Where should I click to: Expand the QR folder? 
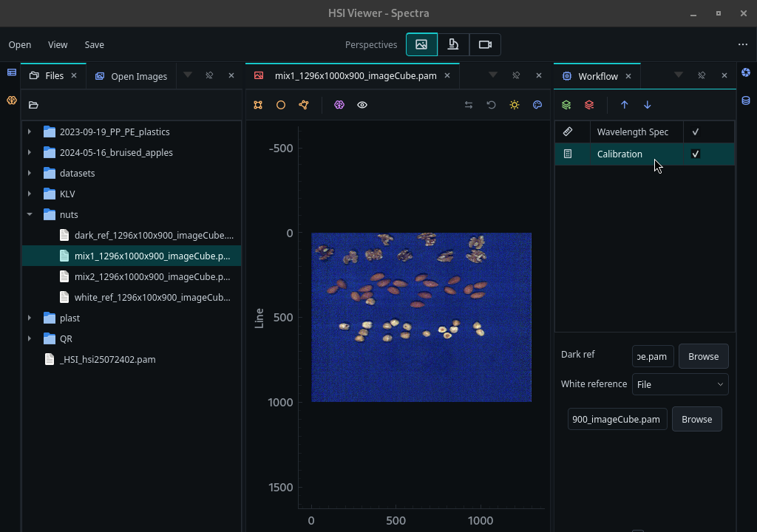[x=30, y=338]
